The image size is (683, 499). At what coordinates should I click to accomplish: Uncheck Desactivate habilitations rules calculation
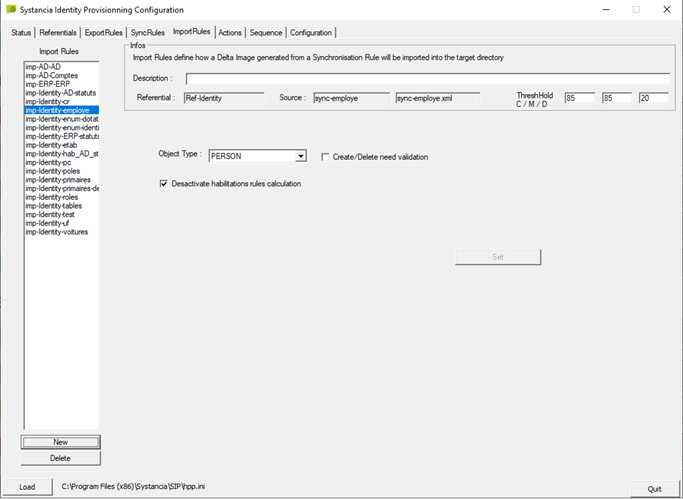point(164,184)
